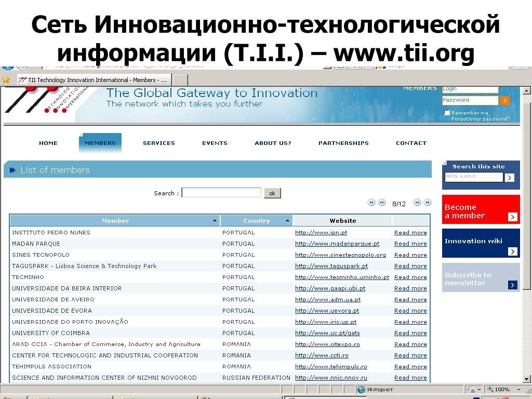
Task: Open http://www.uevora.pt link
Action: [327, 311]
